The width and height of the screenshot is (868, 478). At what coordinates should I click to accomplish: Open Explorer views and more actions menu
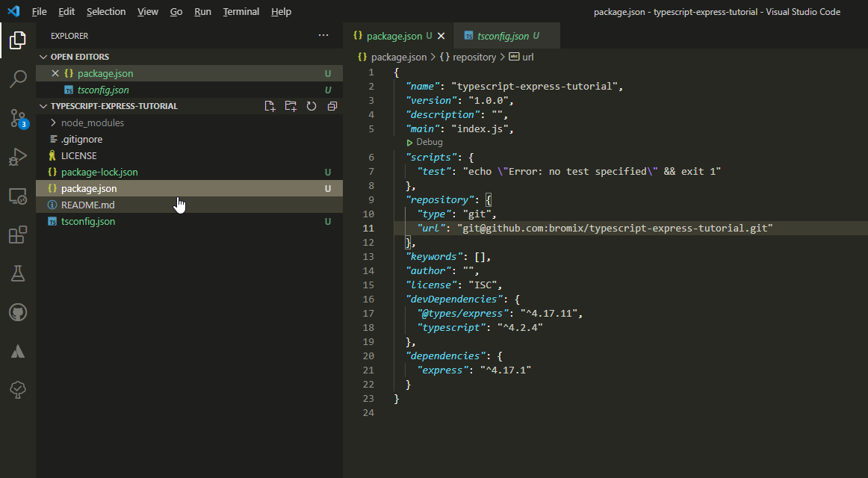[x=323, y=35]
